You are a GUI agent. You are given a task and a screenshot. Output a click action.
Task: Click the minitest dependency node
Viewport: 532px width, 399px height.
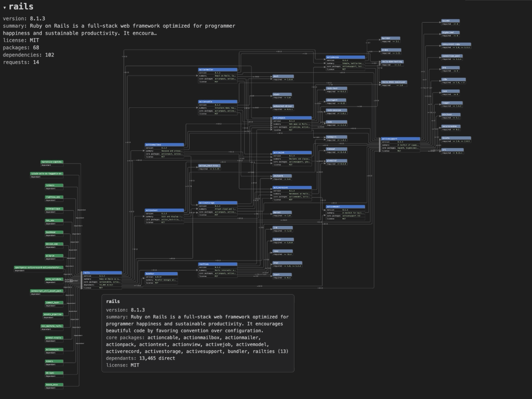(451, 116)
